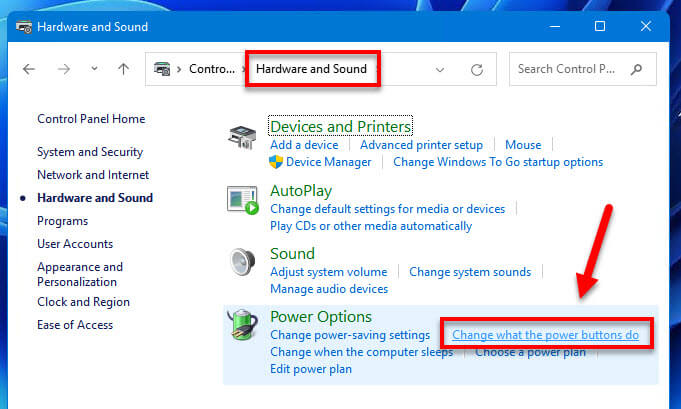Open Mouse settings link
The height and width of the screenshot is (409, 681).
click(x=523, y=145)
